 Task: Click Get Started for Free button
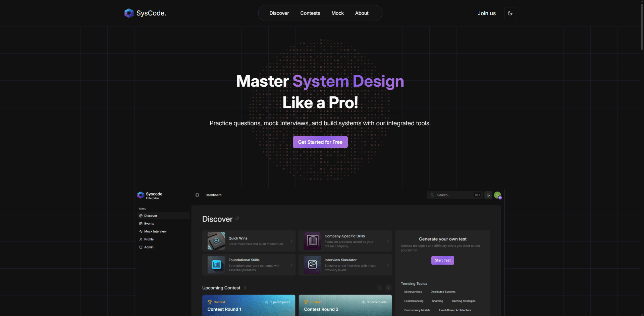[320, 142]
